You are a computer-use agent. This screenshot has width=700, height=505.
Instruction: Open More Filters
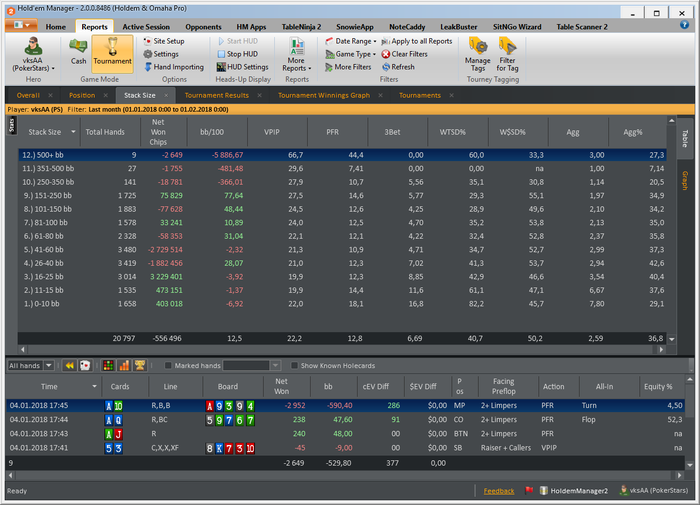[x=348, y=67]
